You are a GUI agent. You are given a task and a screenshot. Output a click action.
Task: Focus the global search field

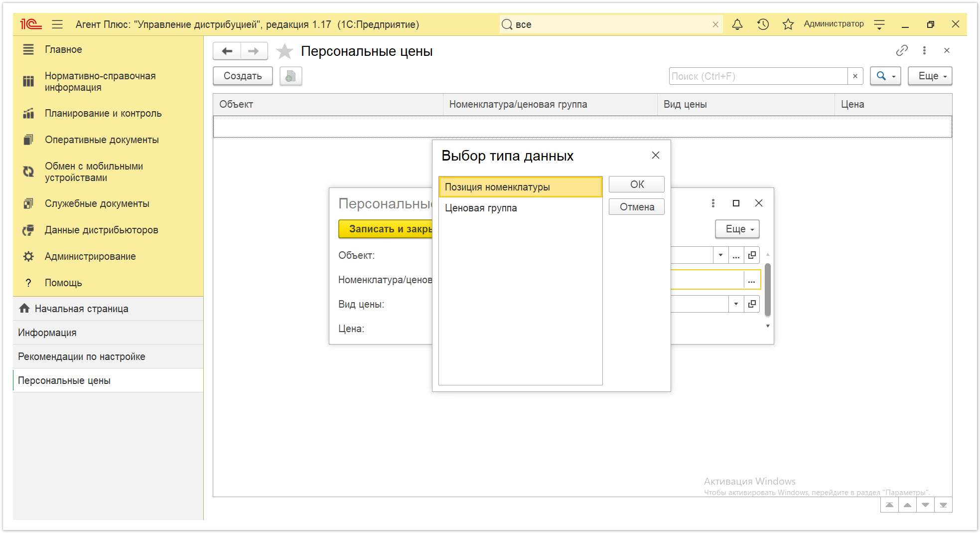click(x=612, y=24)
